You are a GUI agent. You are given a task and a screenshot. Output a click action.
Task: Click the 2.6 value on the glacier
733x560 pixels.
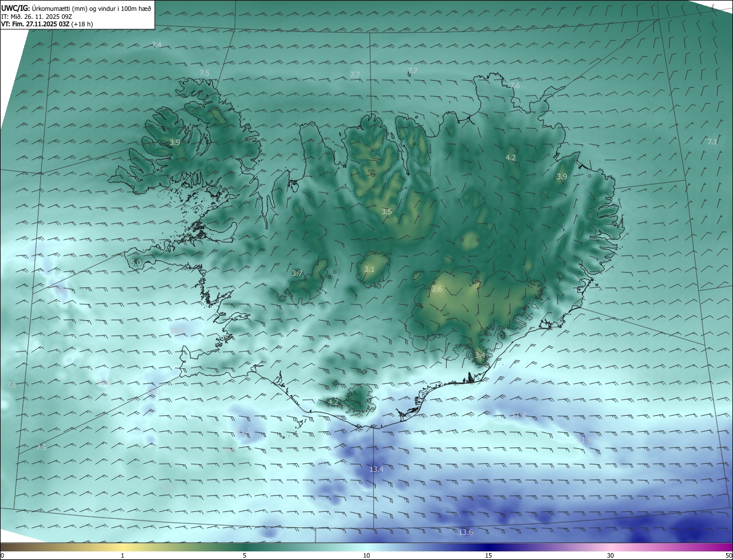click(437, 289)
